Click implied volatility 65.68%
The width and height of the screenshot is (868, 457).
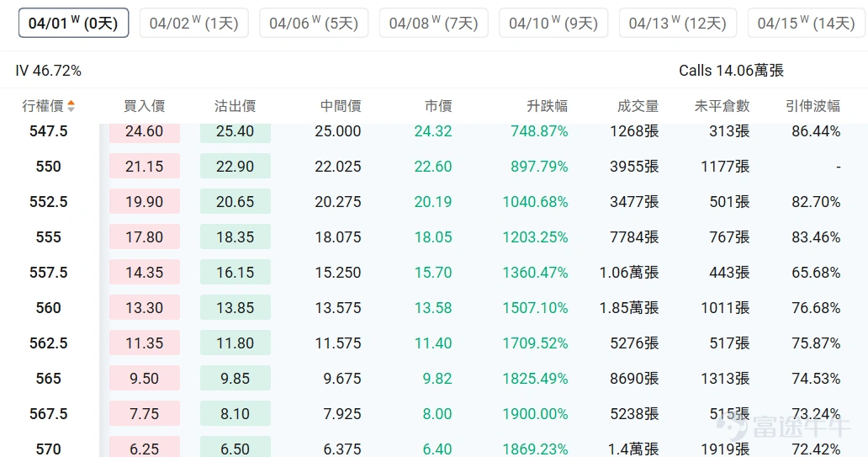816,273
